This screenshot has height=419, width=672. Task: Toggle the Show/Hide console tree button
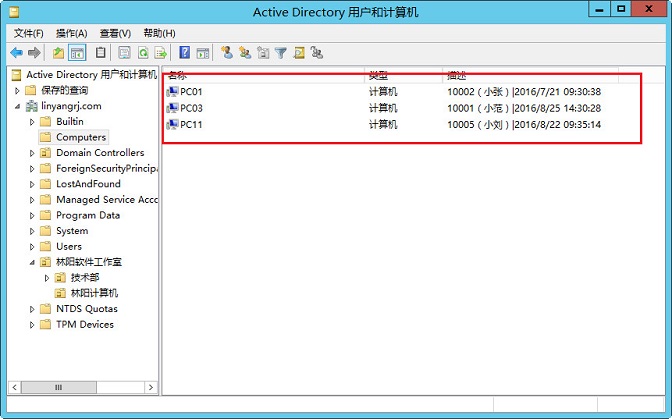click(x=76, y=52)
